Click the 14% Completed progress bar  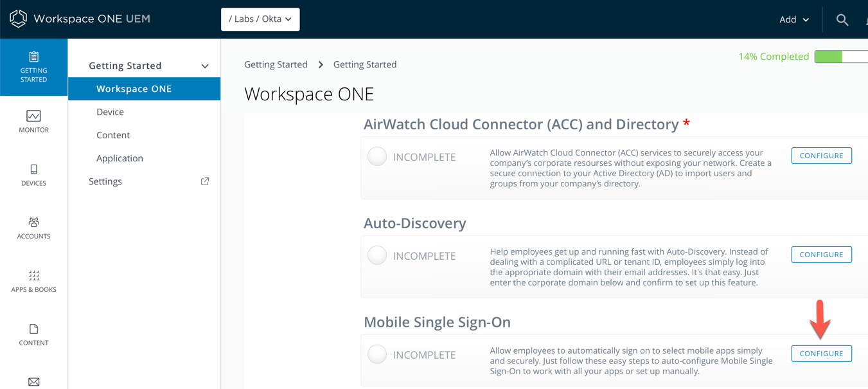coord(840,57)
